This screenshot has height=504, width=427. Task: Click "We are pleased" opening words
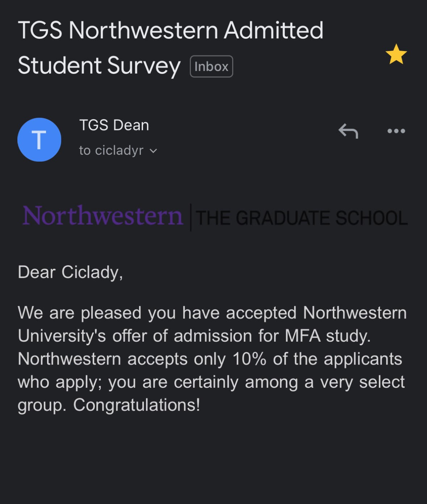[79, 313]
